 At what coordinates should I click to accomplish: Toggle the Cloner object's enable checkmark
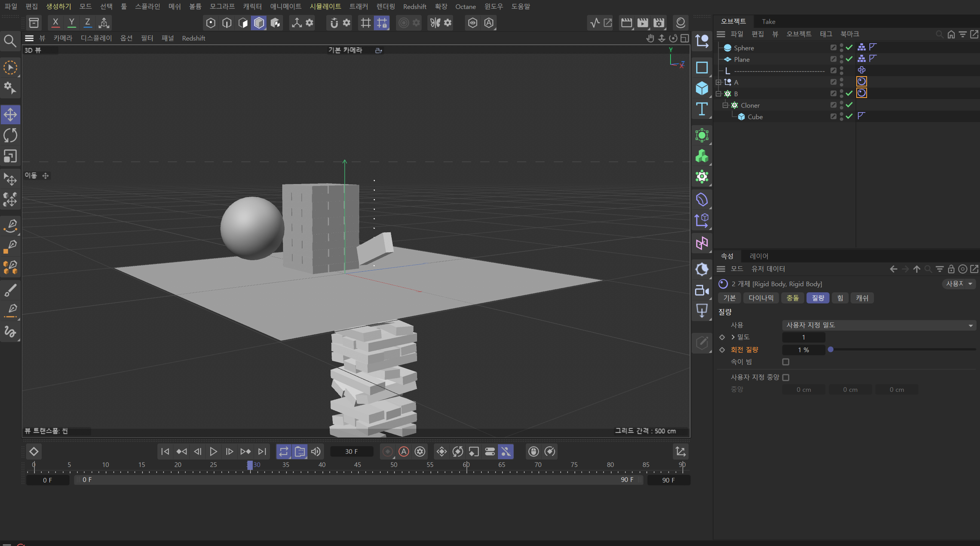[849, 105]
